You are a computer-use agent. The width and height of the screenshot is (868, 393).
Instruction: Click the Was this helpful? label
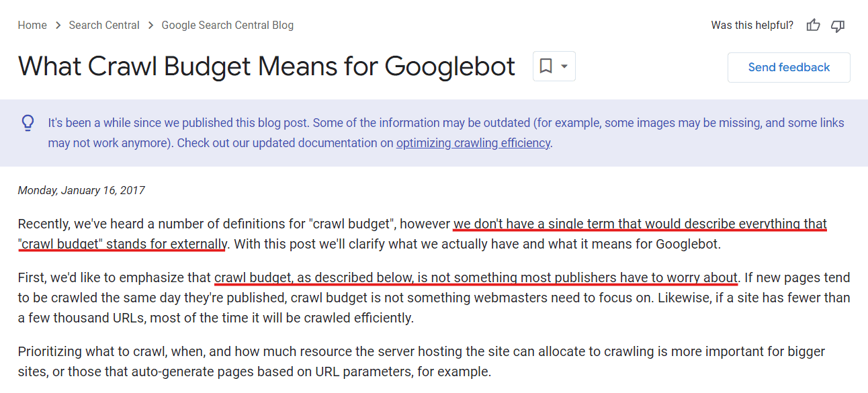pos(752,25)
